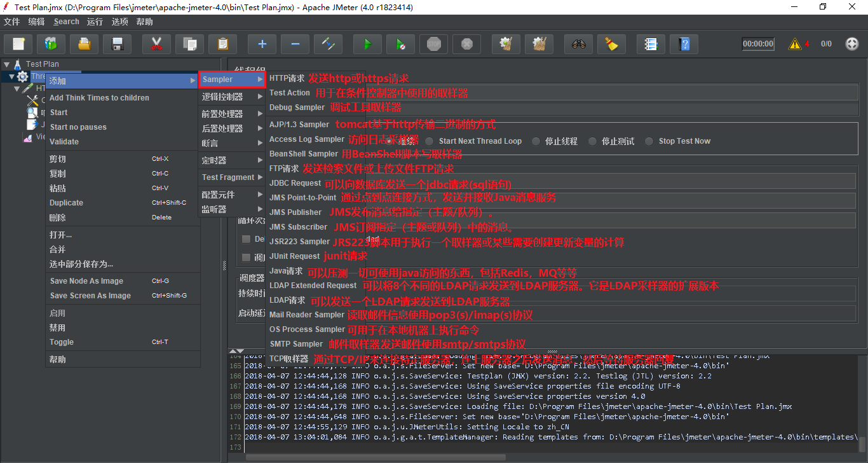Click Start no pauses toolbar icon
Viewport: 868px width, 463px height.
(400, 44)
